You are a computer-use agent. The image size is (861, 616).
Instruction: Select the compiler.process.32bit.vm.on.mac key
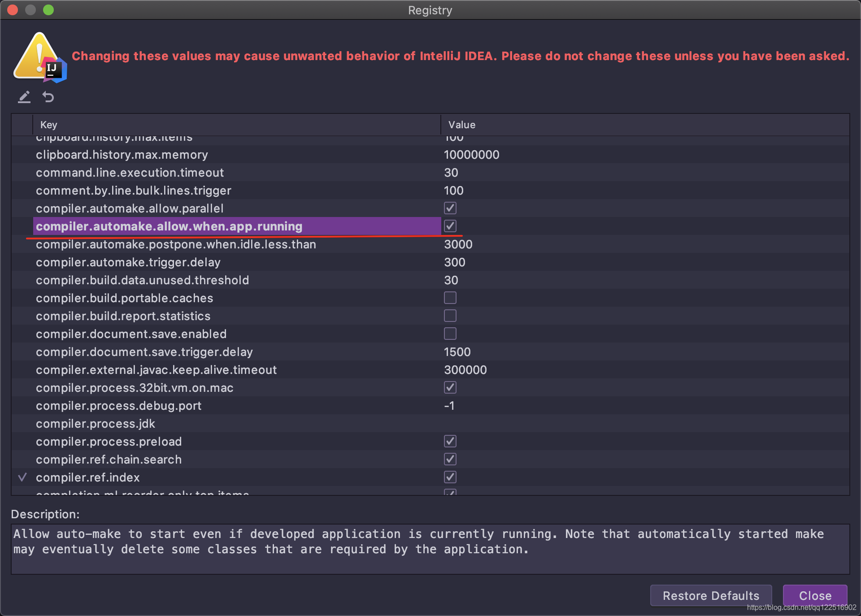click(135, 388)
